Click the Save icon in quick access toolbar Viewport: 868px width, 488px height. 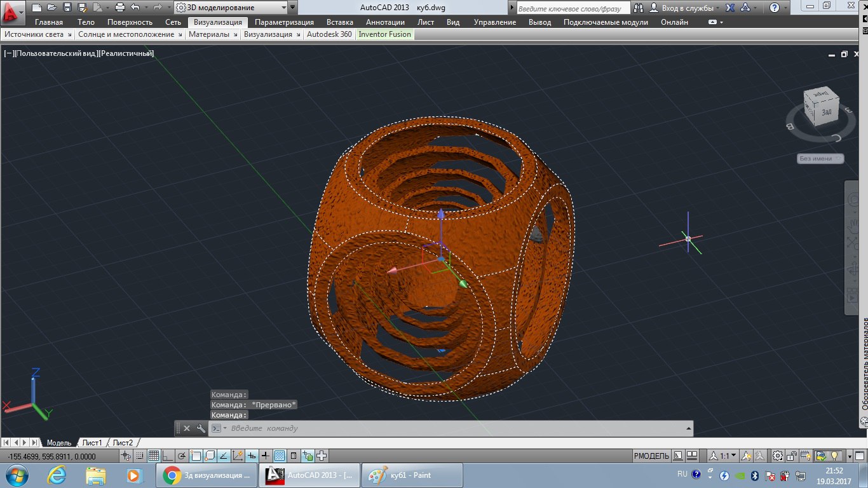point(67,8)
